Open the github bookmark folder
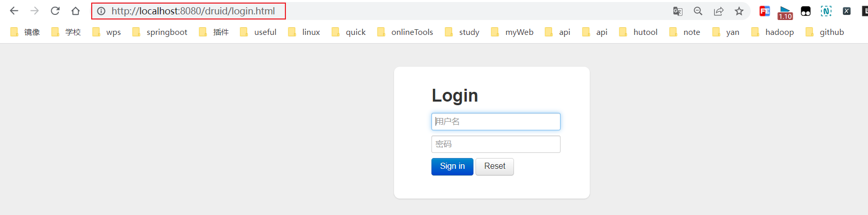The height and width of the screenshot is (215, 868). click(824, 32)
